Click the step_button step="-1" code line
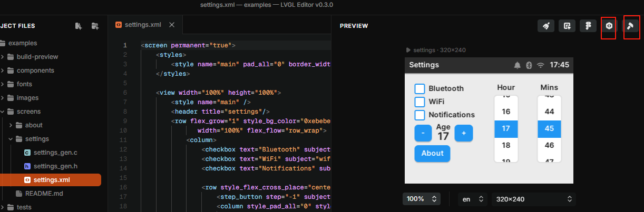Screen dimensions: 644x212 pyautogui.click(x=274, y=197)
